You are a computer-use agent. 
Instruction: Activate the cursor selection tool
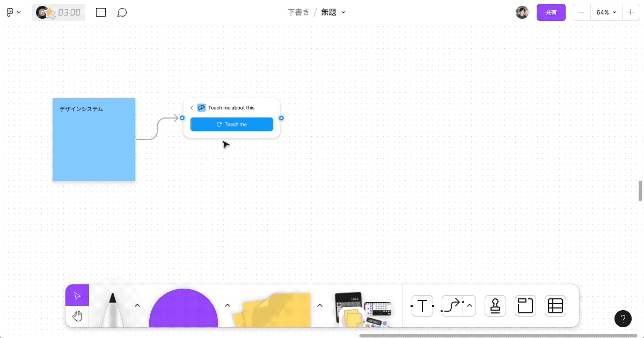[x=77, y=295]
